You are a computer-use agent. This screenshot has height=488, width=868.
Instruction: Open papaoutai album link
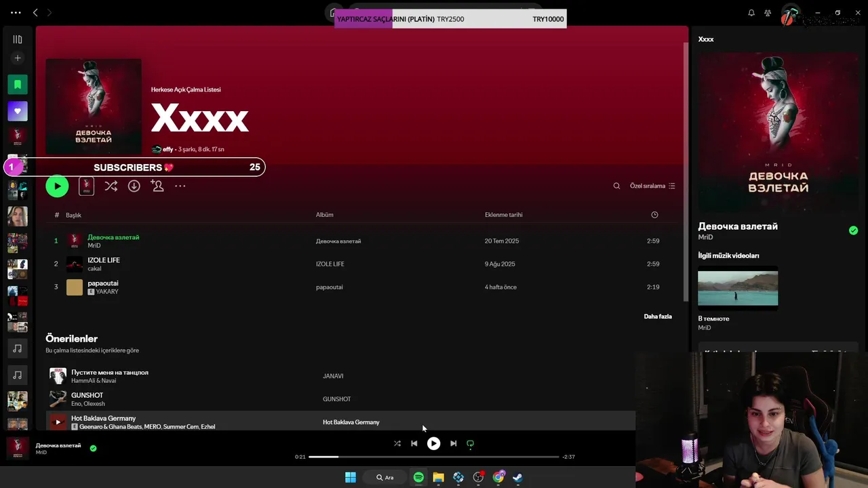click(x=329, y=287)
